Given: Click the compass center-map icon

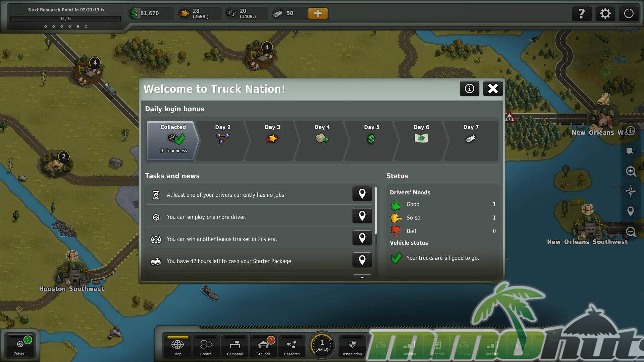Looking at the screenshot, I should (x=630, y=191).
